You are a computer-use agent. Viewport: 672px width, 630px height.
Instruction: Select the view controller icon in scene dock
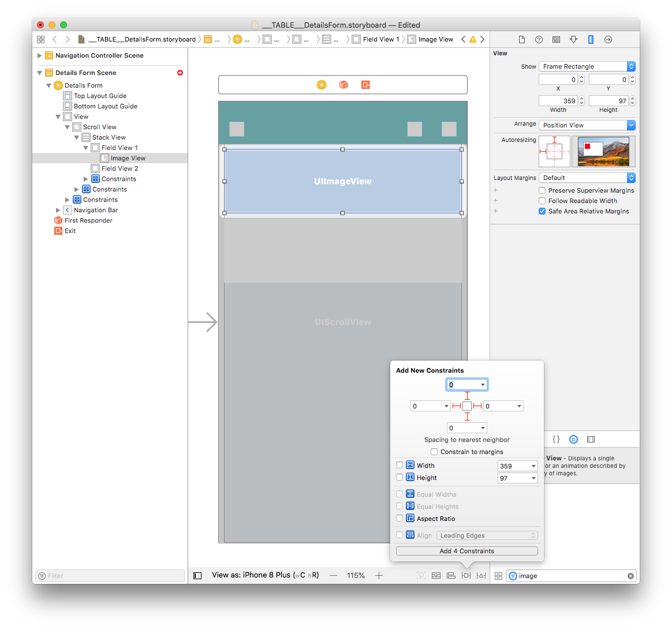point(322,85)
